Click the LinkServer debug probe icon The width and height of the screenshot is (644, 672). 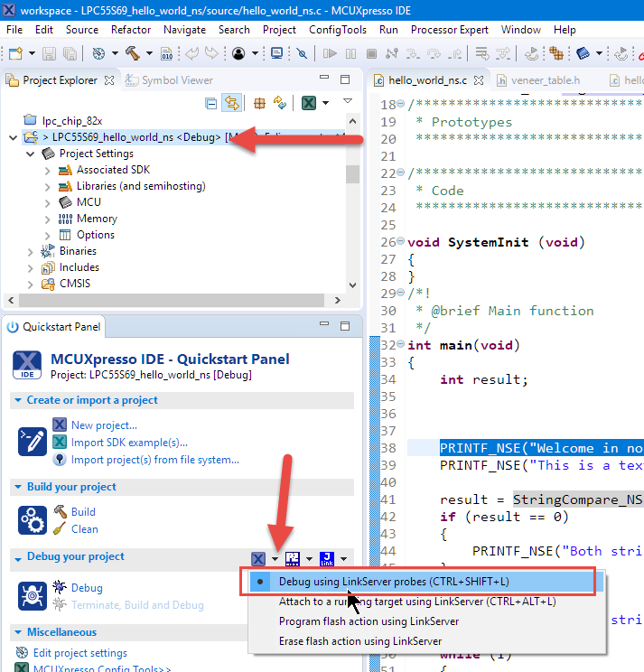(259, 559)
